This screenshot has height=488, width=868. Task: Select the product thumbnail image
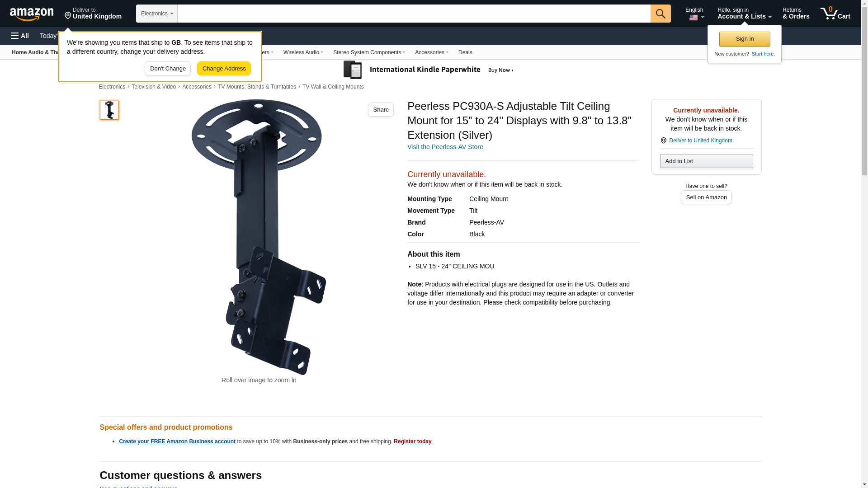pyautogui.click(x=109, y=110)
